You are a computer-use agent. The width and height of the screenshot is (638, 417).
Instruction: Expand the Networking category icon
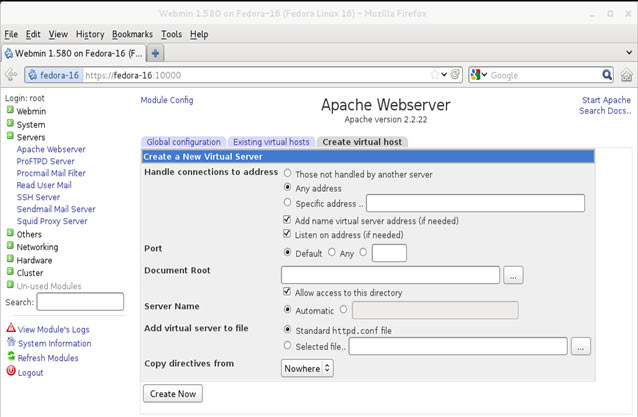pyautogui.click(x=10, y=246)
